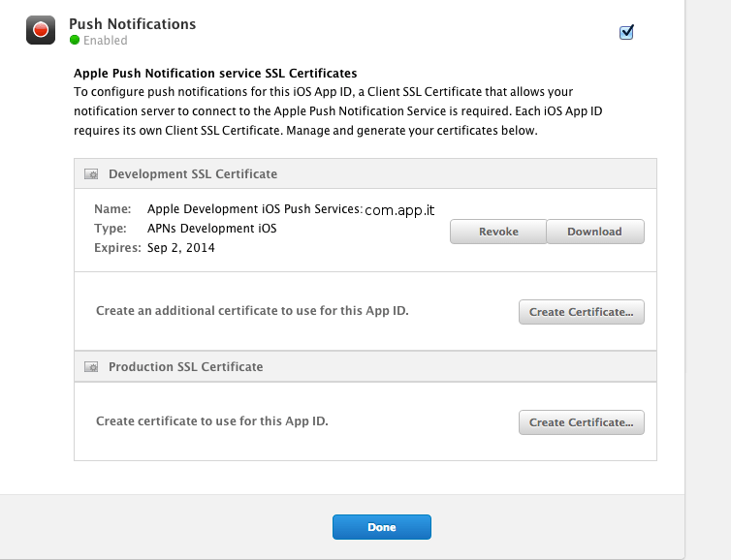
Task: Click the Push Notifications title
Action: click(132, 23)
